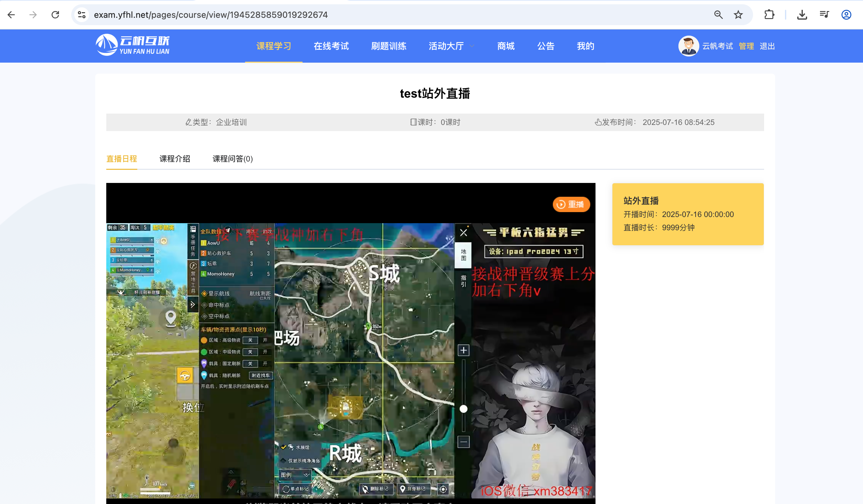Open the browser downloads icon
The image size is (863, 504).
802,15
